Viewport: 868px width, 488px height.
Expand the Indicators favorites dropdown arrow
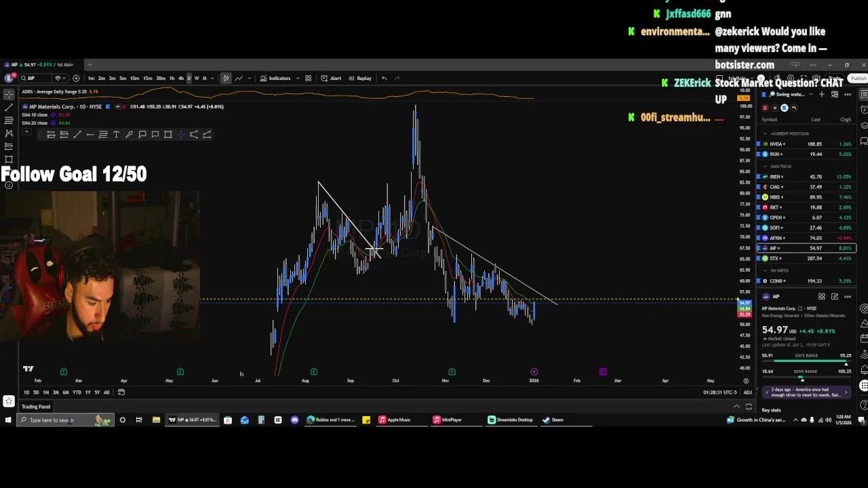(x=298, y=78)
